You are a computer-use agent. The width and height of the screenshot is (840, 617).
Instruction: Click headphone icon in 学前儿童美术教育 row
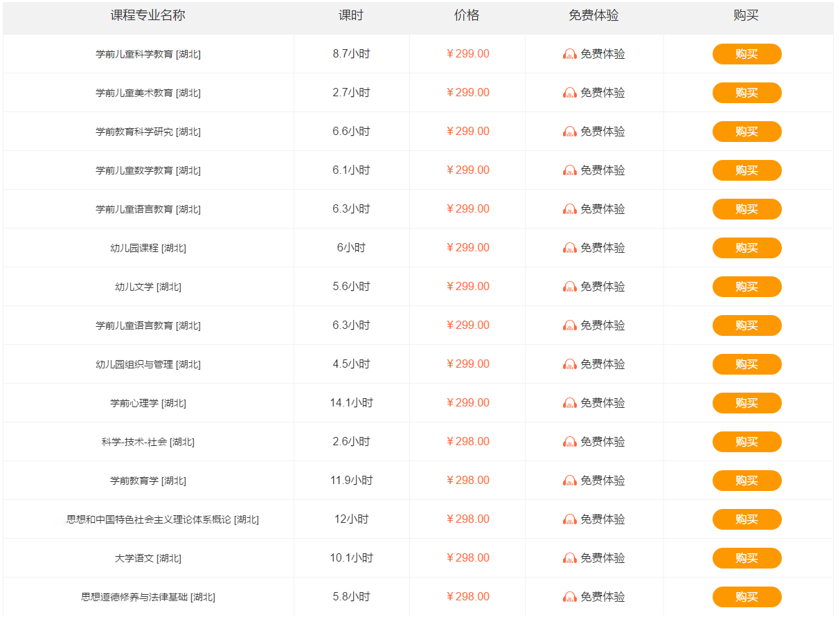pyautogui.click(x=570, y=93)
